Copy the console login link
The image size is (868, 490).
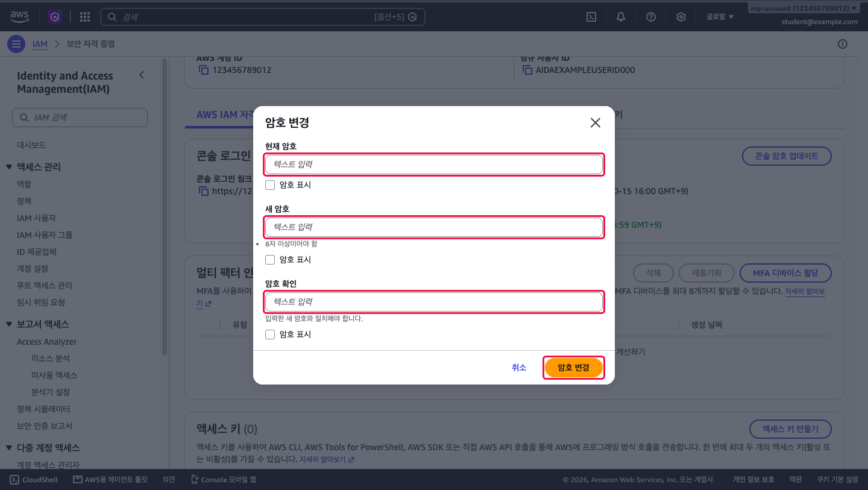click(x=203, y=191)
